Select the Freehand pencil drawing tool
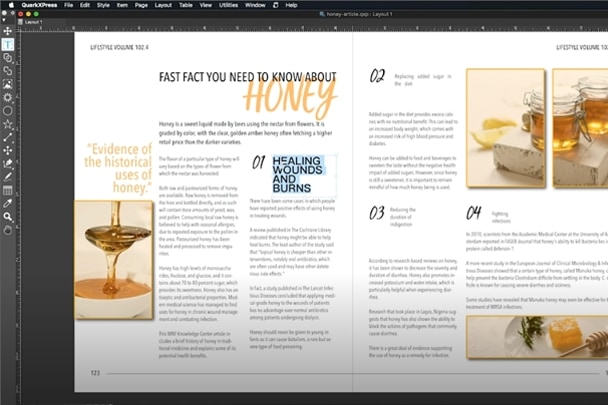Viewport: 608px width, 405px height. click(7, 177)
